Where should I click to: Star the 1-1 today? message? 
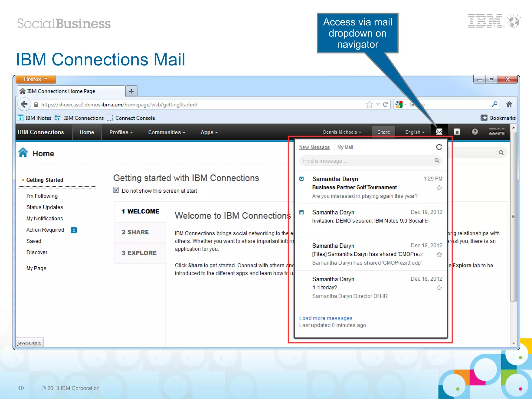(439, 288)
